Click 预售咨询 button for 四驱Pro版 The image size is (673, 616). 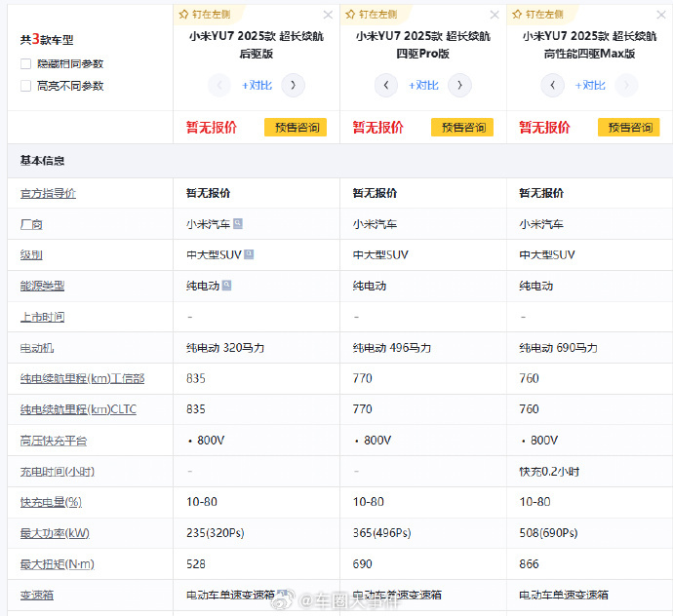pos(461,128)
